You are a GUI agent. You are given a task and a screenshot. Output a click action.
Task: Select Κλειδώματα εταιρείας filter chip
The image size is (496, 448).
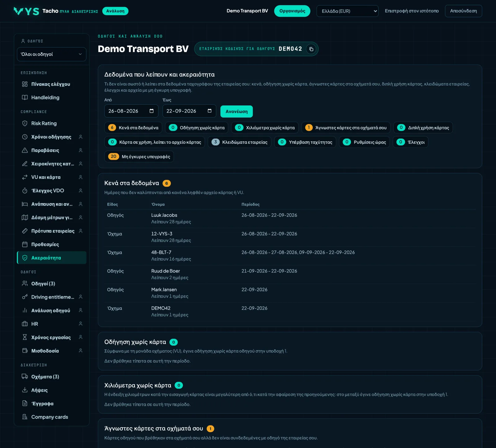click(239, 142)
